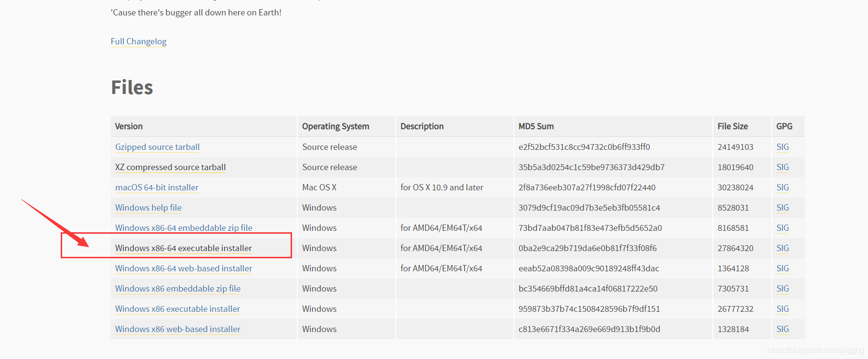This screenshot has height=359, width=868.
Task: Open SIG for x86 web-based installer row
Action: [783, 329]
